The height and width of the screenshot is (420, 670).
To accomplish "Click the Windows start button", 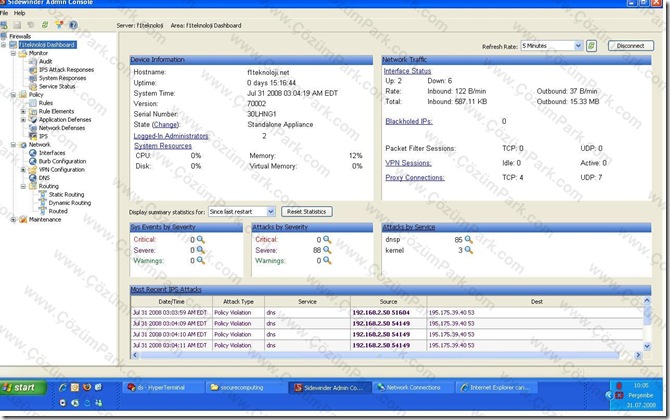I will [x=23, y=388].
